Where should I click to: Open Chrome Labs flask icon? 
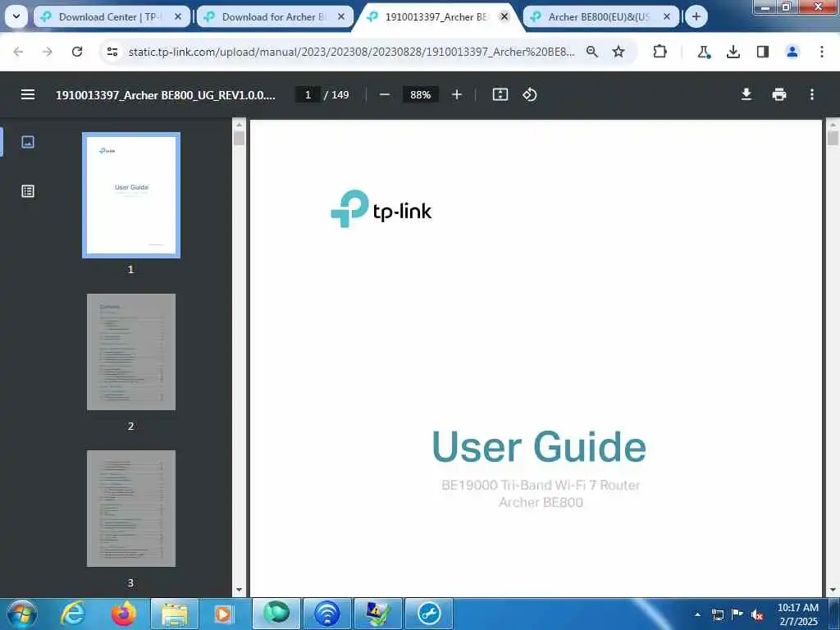click(703, 52)
